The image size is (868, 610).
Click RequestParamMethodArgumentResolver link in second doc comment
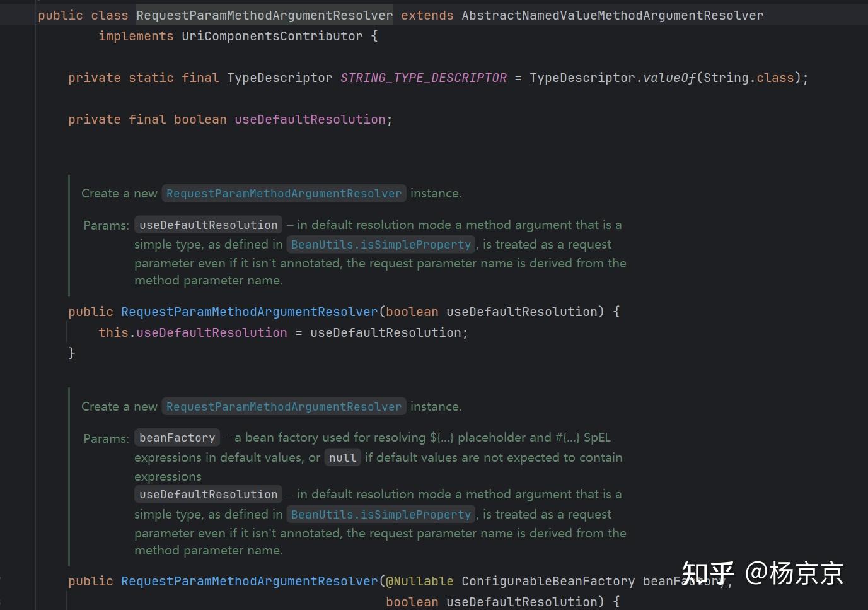coord(284,406)
